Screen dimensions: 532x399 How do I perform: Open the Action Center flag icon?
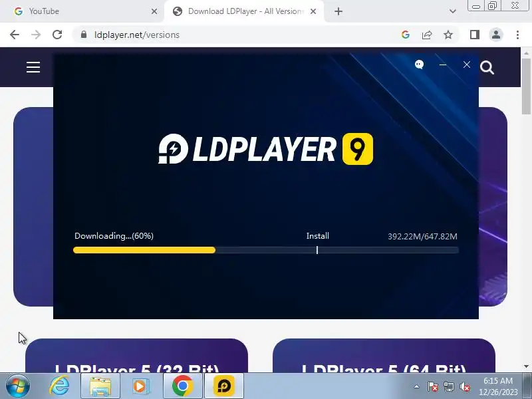coord(433,386)
